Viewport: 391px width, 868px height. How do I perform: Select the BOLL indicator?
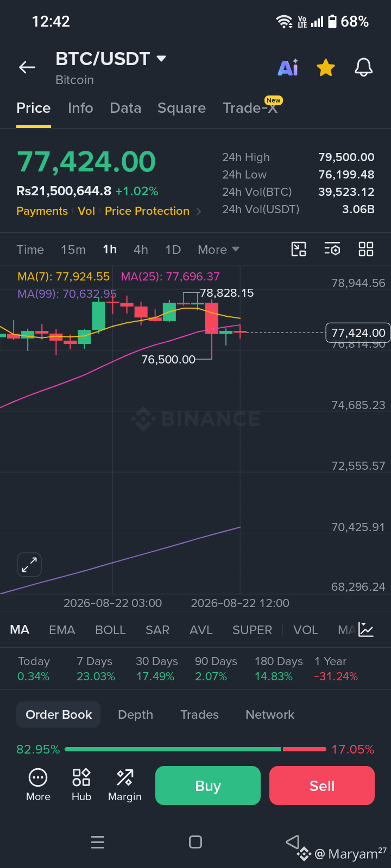[x=110, y=630]
